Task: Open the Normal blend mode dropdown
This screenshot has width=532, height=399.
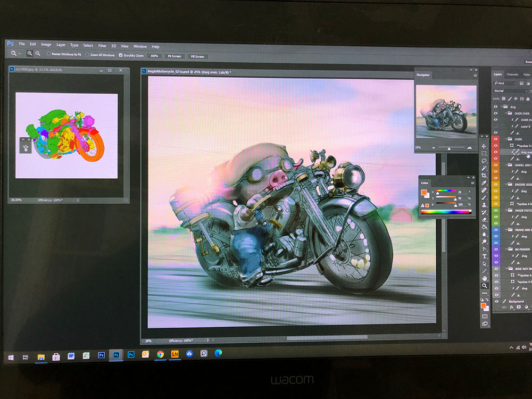Action: pyautogui.click(x=510, y=91)
